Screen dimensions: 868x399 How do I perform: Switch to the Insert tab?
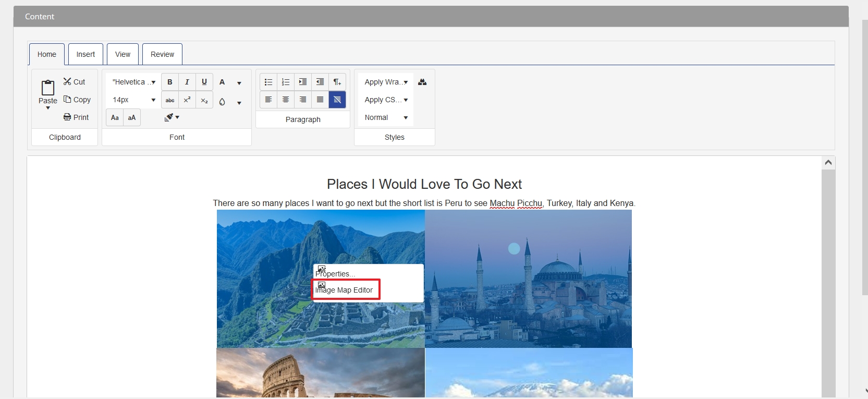(x=85, y=54)
